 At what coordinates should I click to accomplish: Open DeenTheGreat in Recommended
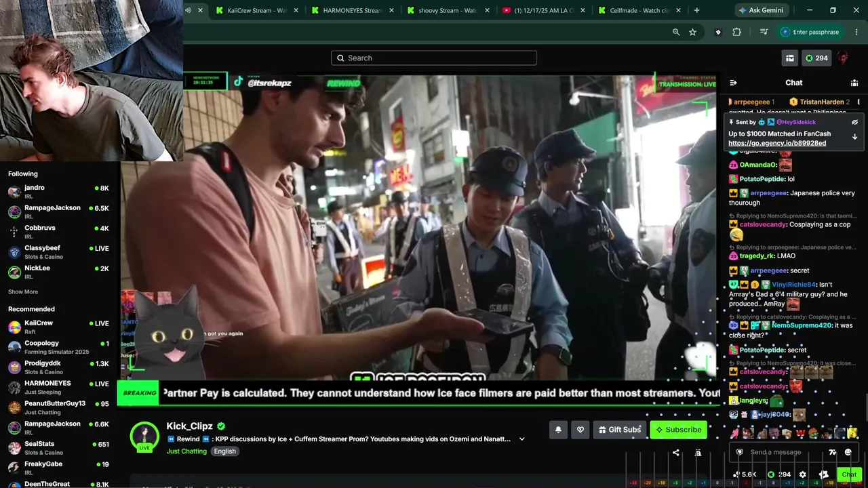(x=58, y=484)
